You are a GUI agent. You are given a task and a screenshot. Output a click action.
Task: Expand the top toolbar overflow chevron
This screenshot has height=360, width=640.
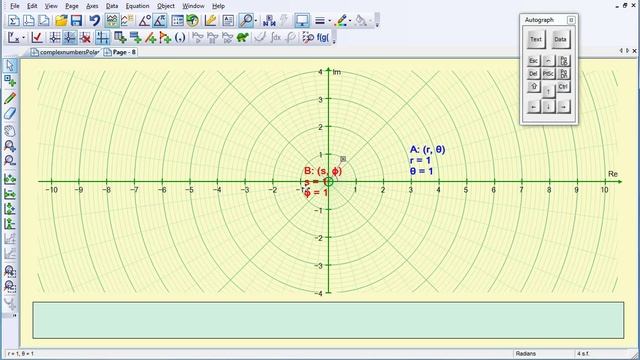[x=377, y=20]
